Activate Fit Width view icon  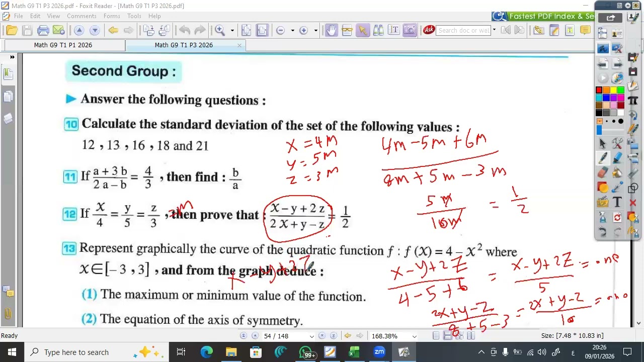(x=262, y=30)
